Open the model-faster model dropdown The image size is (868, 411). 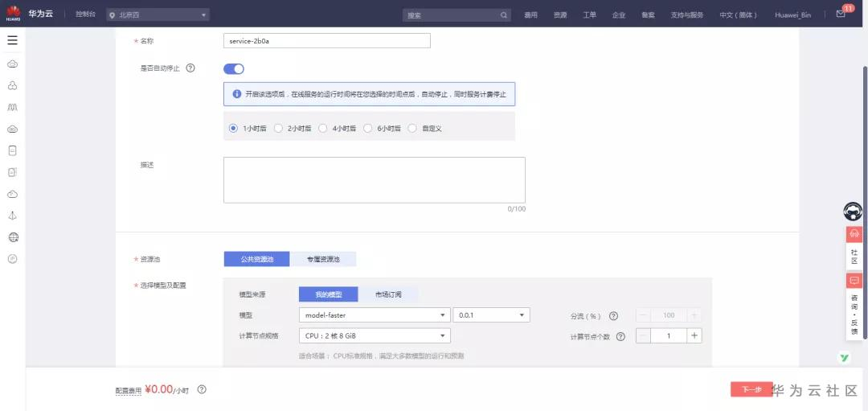375,315
